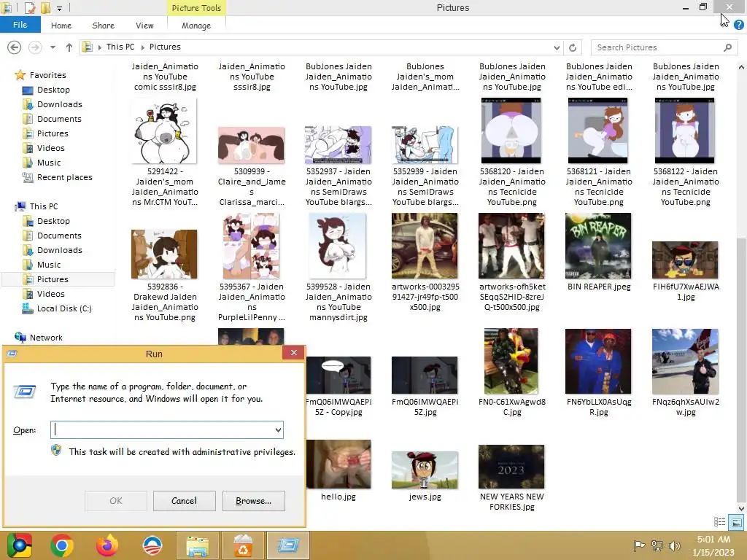Select Pictures under This PC
Image resolution: width=747 pixels, height=560 pixels.
pyautogui.click(x=53, y=279)
